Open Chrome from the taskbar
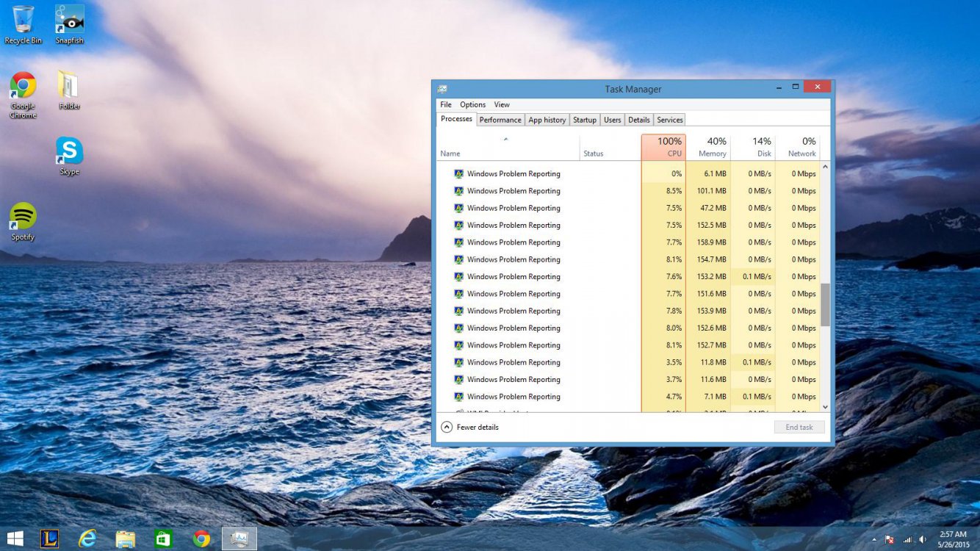980x551 pixels. click(201, 539)
